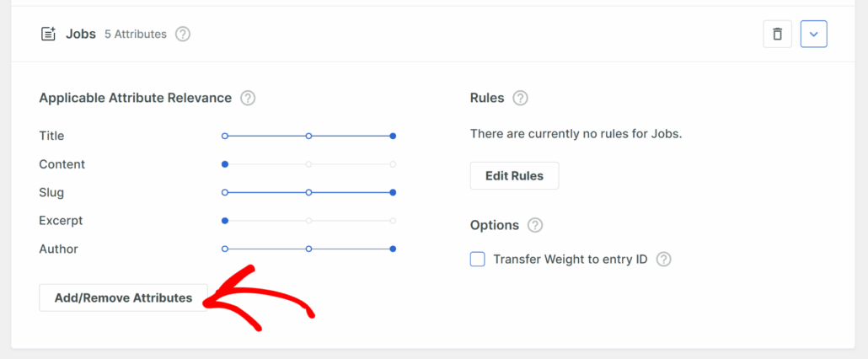Set Author relevance slider to lowest point
This screenshot has height=359, width=868.
click(225, 249)
